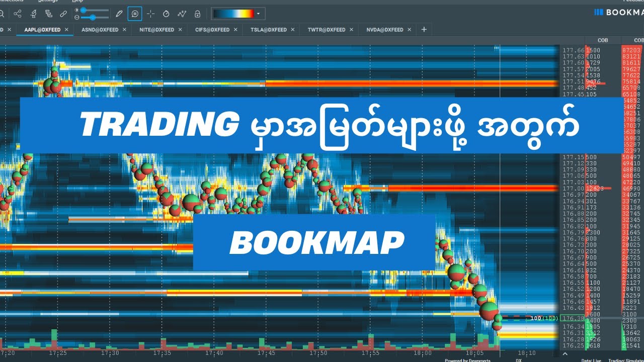Viewport: 644px width, 362px height.
Task: Click the 17:45 time axis label
Action: [x=266, y=353]
